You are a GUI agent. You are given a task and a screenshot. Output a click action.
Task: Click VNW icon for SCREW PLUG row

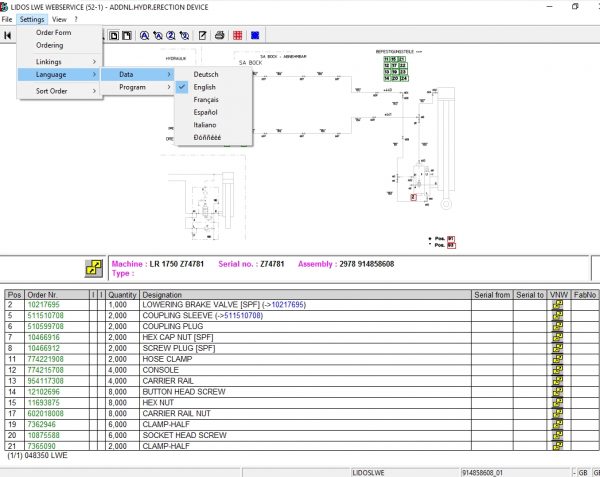(x=558, y=348)
